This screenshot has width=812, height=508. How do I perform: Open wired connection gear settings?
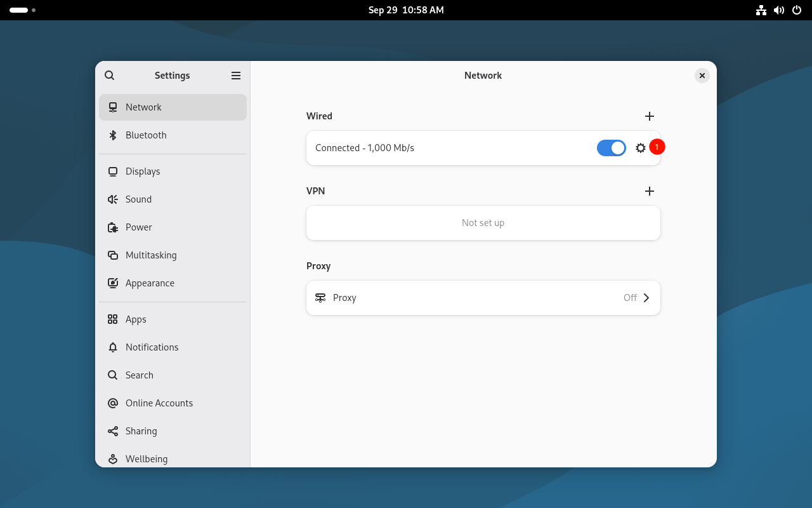[x=641, y=148]
